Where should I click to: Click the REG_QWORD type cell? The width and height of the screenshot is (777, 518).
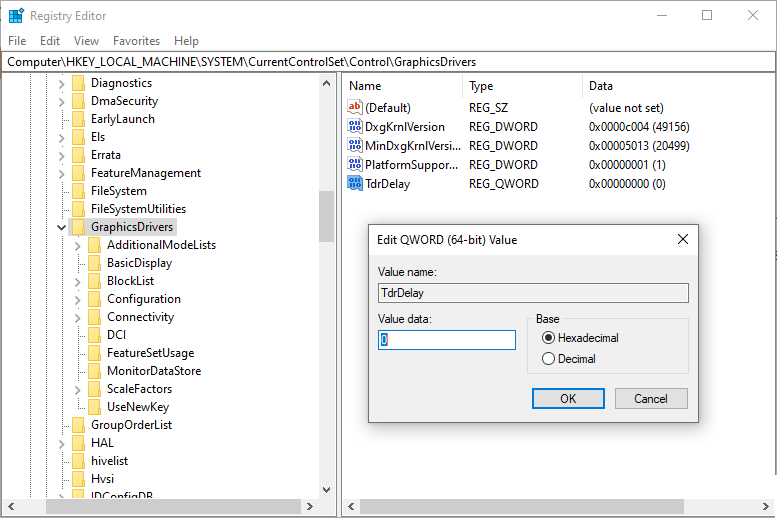point(503,184)
